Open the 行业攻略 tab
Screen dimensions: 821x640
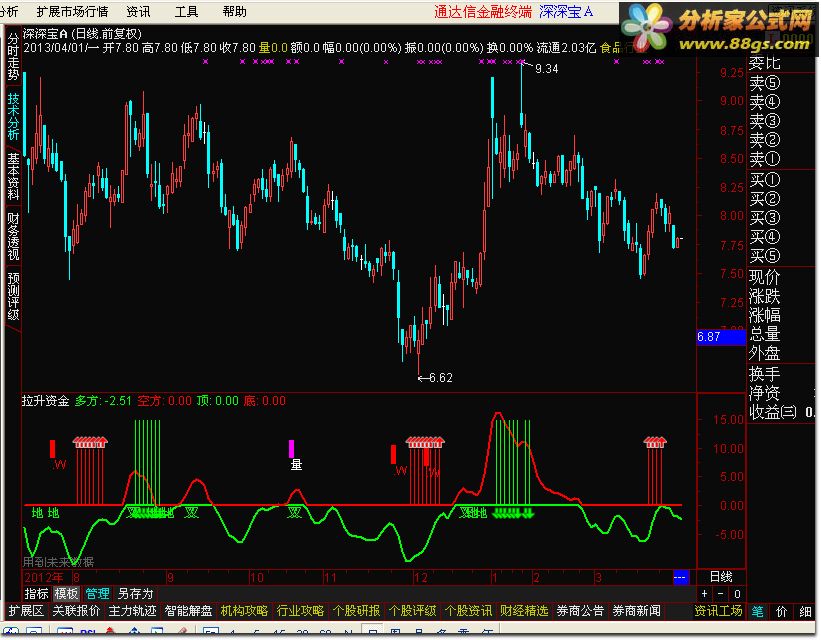300,611
